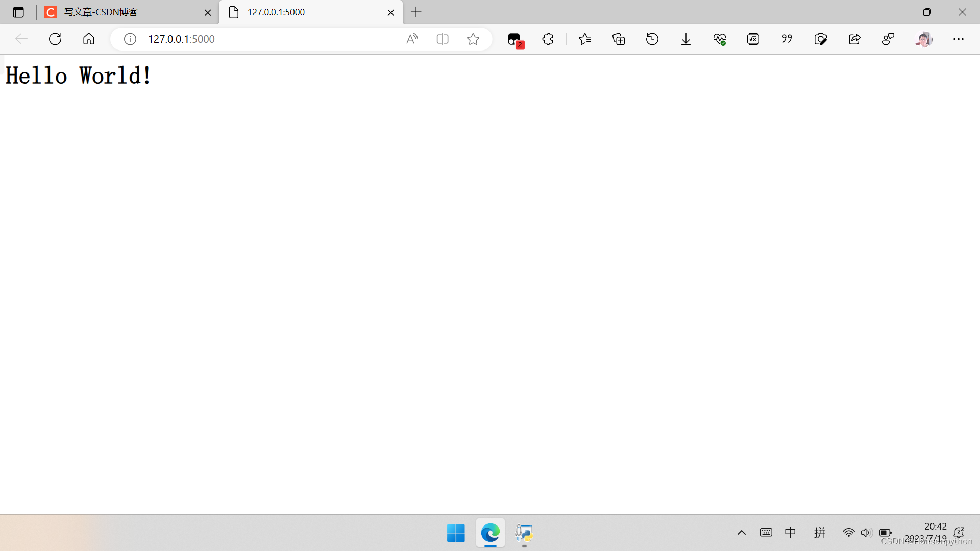Open the Windows Start menu
This screenshot has height=551, width=980.
coord(456,533)
